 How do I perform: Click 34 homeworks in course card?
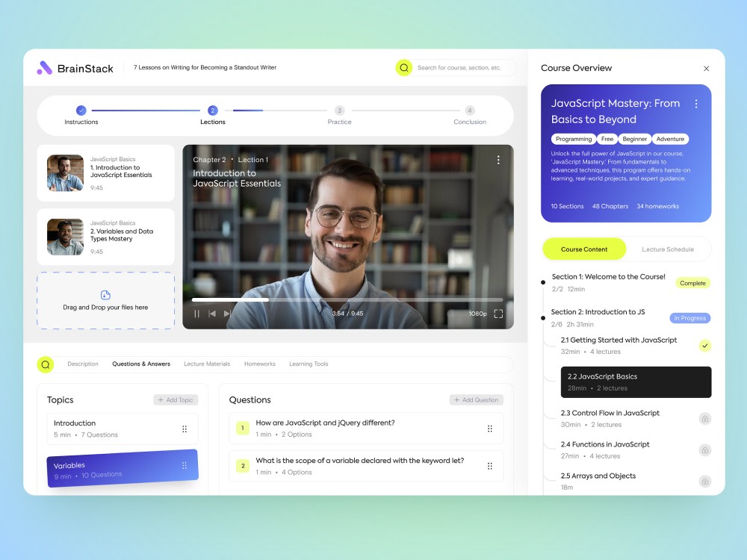[657, 206]
